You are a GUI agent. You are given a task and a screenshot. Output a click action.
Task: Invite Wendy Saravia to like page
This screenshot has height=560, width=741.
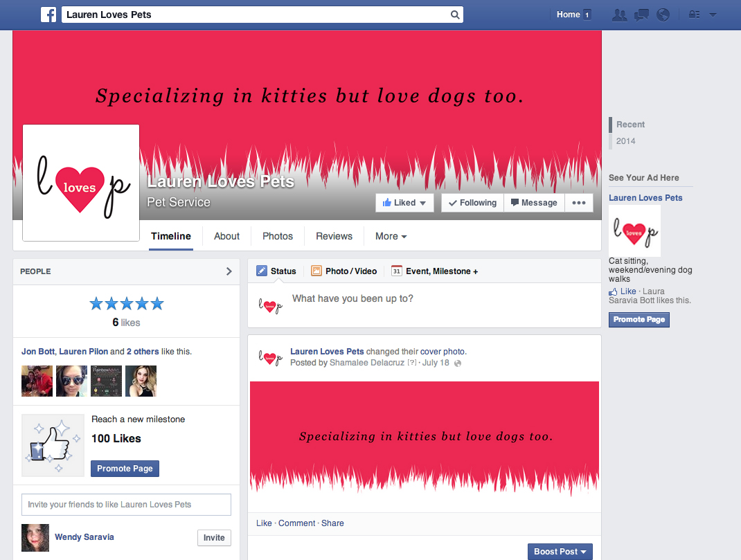pos(214,538)
